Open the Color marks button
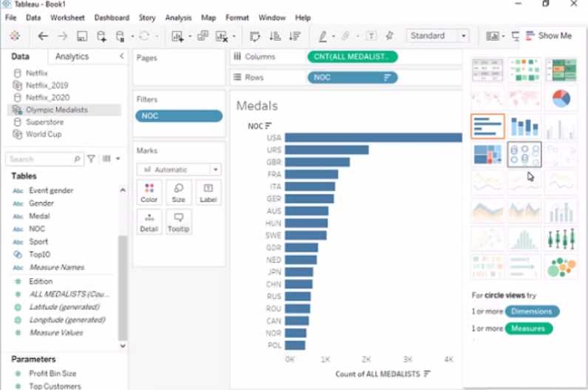The height and width of the screenshot is (390, 588). tap(149, 192)
